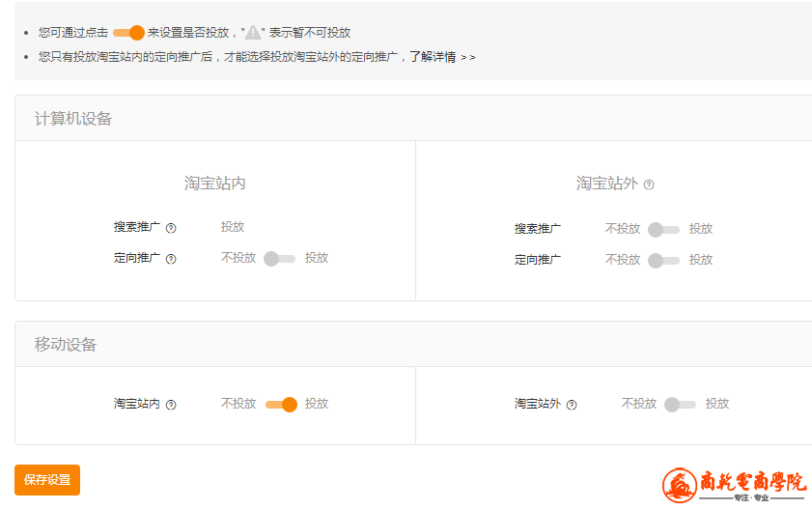Click 不投放 label of 淘宝站外 定向推广

point(623,259)
